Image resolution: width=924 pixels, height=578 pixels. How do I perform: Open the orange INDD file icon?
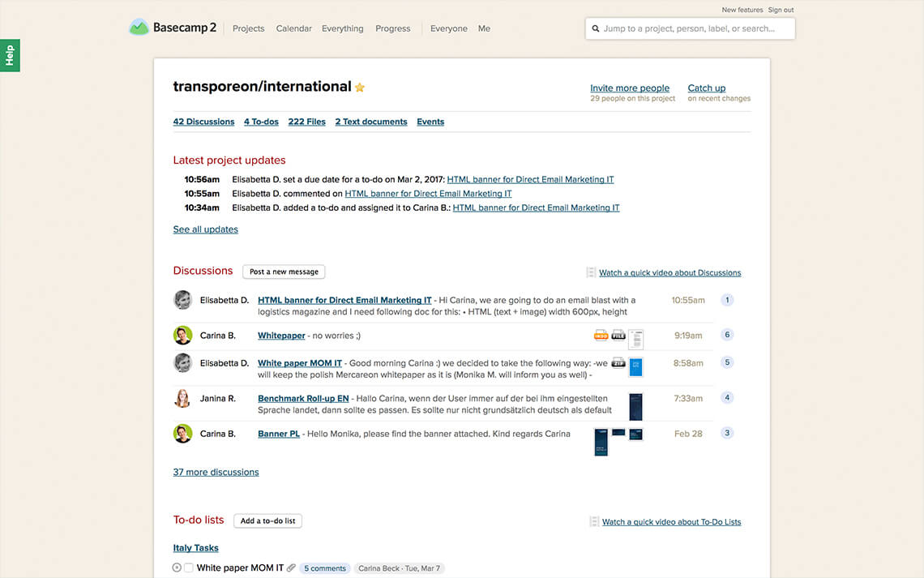601,336
